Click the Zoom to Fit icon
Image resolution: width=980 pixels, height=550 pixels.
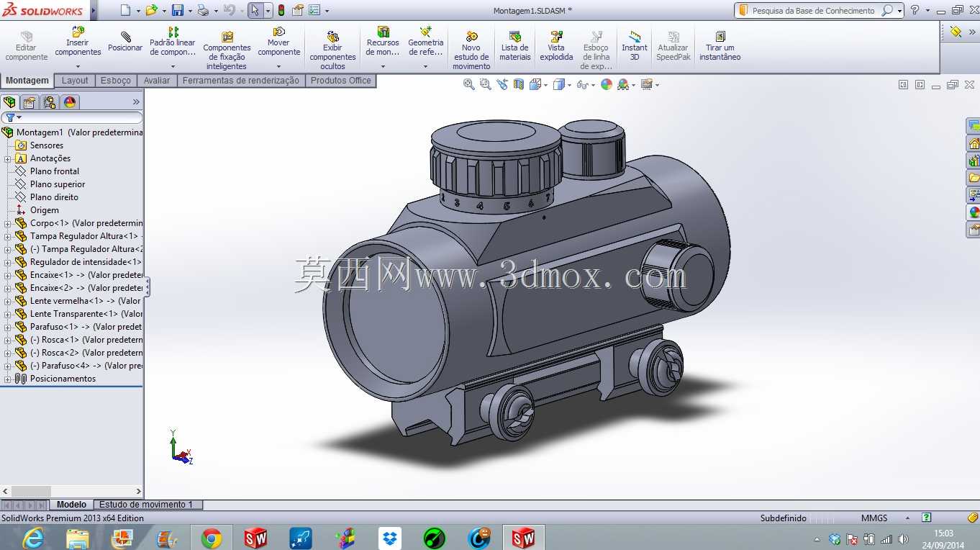pyautogui.click(x=469, y=84)
